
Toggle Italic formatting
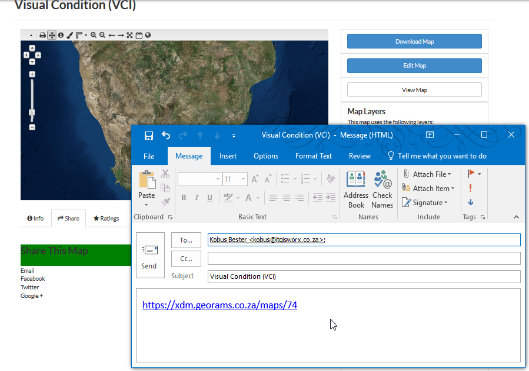[x=196, y=198]
